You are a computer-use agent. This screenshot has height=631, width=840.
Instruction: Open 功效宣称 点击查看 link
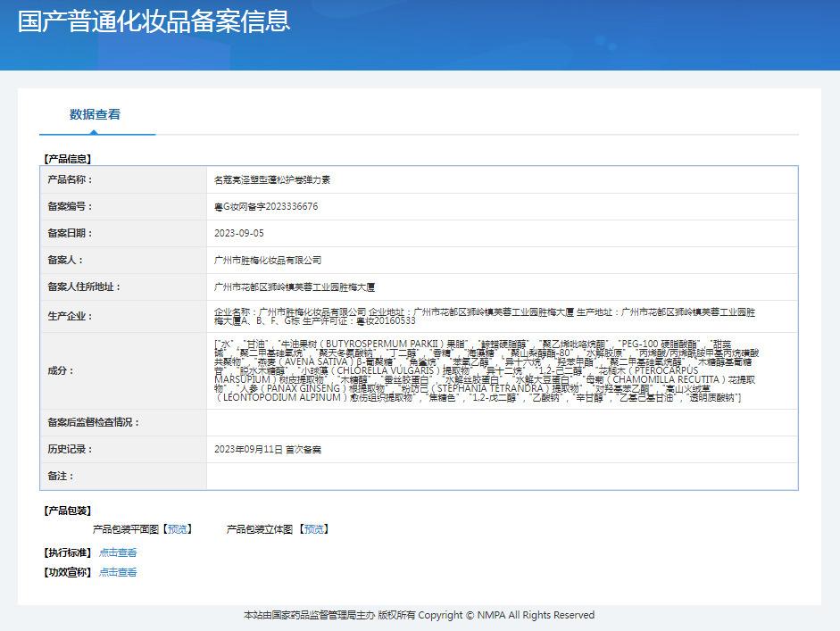pyautogui.click(x=118, y=572)
